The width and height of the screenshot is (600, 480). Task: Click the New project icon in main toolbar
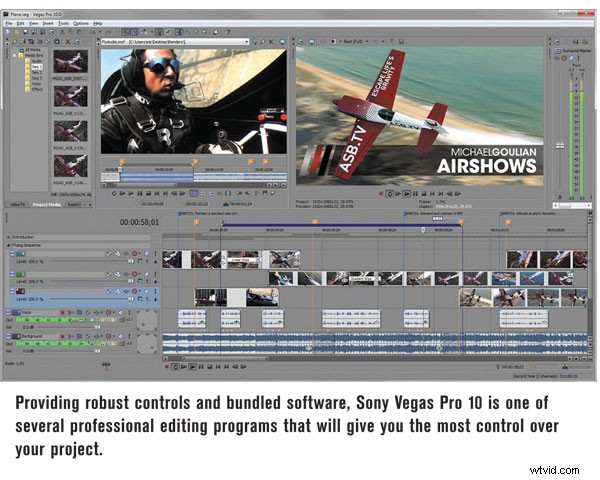[8, 32]
